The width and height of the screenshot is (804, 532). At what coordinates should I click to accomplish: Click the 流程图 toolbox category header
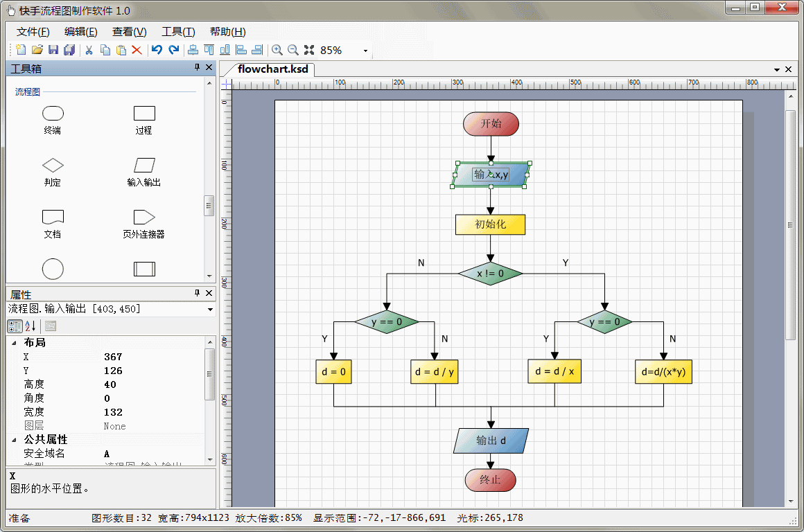point(28,91)
